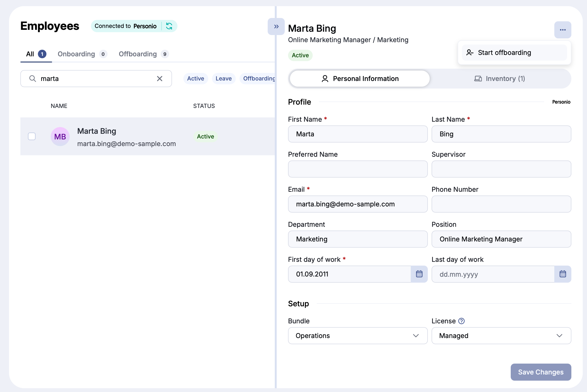Click Marta Bing's MB avatar

[x=60, y=136]
